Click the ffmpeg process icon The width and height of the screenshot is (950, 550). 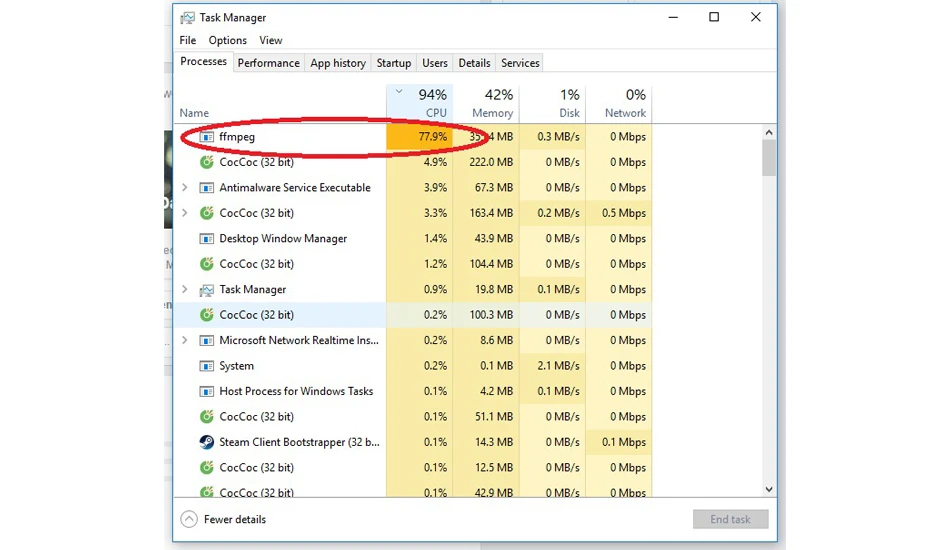click(x=207, y=137)
